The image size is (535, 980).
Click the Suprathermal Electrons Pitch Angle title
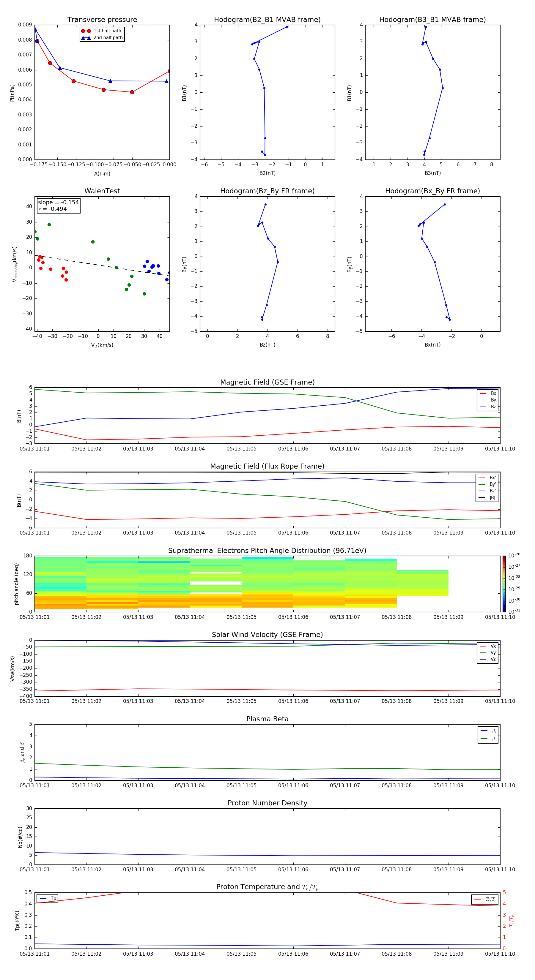[267, 551]
